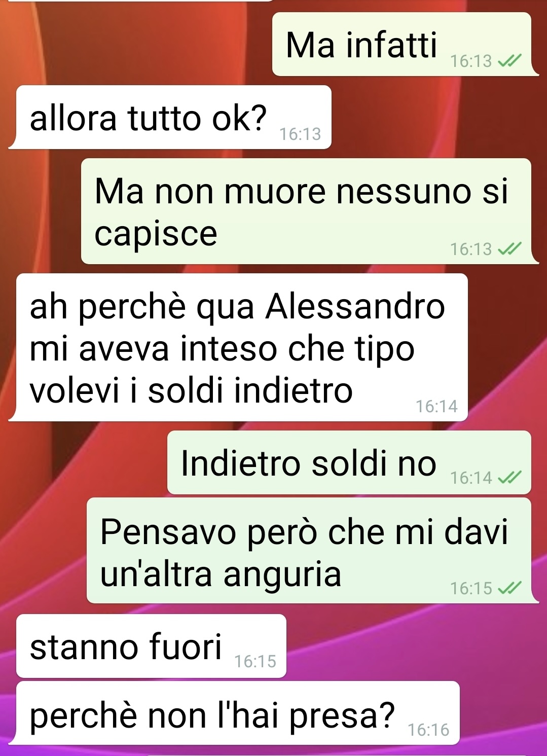
Task: Click the chat wallpaper beside 'stanno fuori'
Action: click(416, 646)
